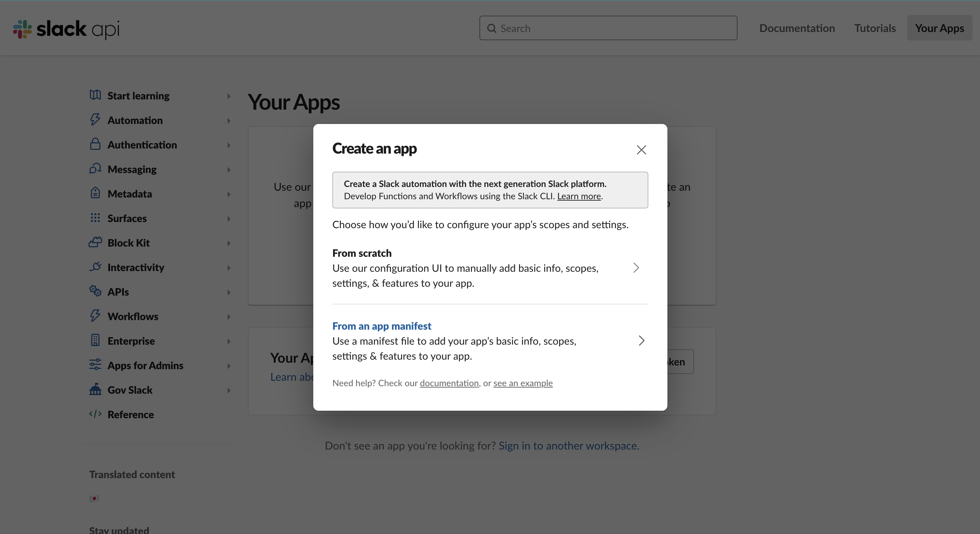Expand the Automation sidebar item
This screenshot has height=534, width=980.
229,120
